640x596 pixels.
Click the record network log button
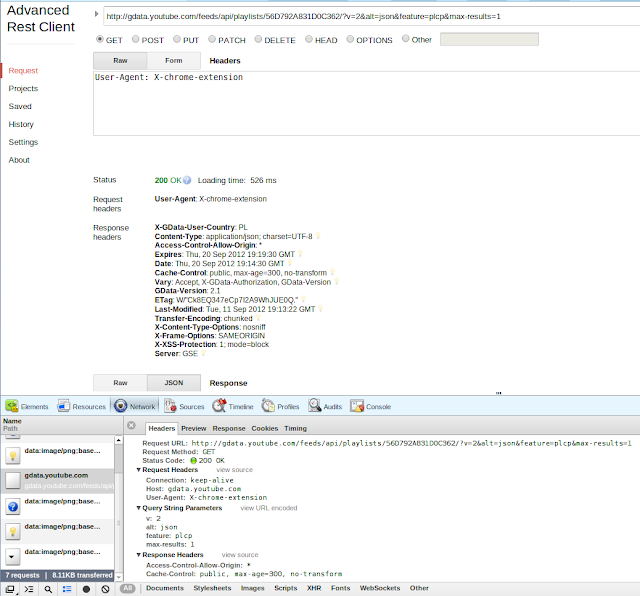click(x=86, y=589)
